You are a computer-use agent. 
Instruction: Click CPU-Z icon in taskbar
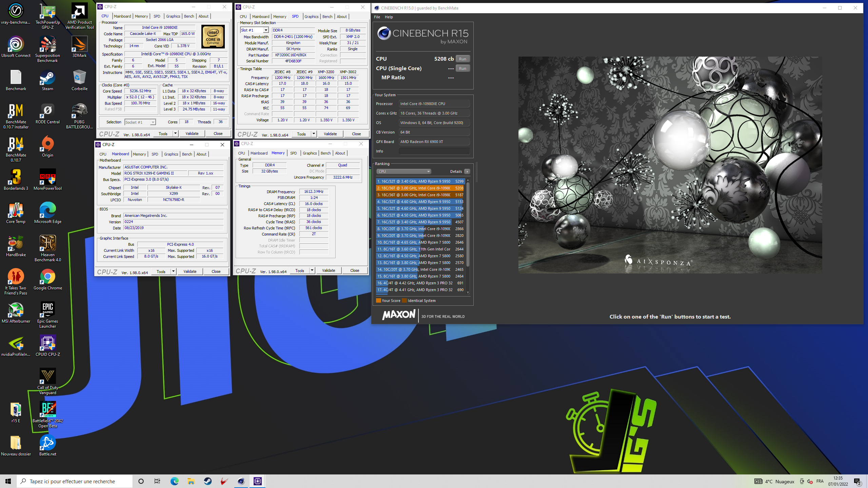257,481
